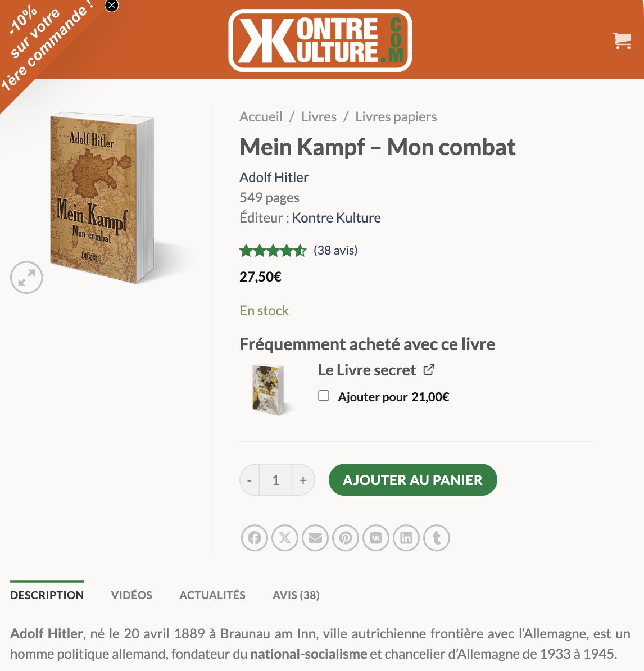Expand the product image with zoom icon
The width and height of the screenshot is (644, 671).
(x=26, y=277)
